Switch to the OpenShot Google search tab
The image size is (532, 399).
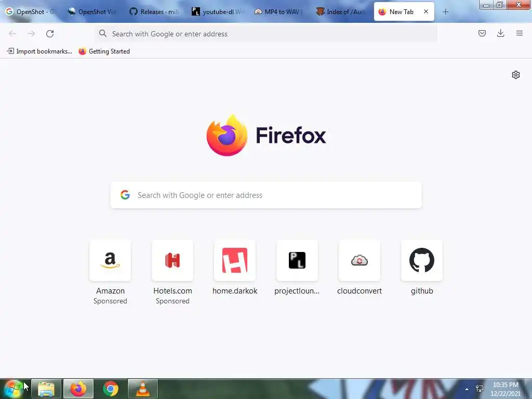click(x=31, y=12)
